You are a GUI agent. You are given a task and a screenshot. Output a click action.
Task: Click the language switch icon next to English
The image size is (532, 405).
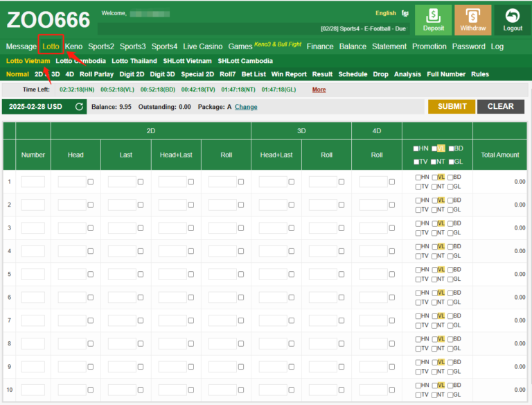coord(405,13)
